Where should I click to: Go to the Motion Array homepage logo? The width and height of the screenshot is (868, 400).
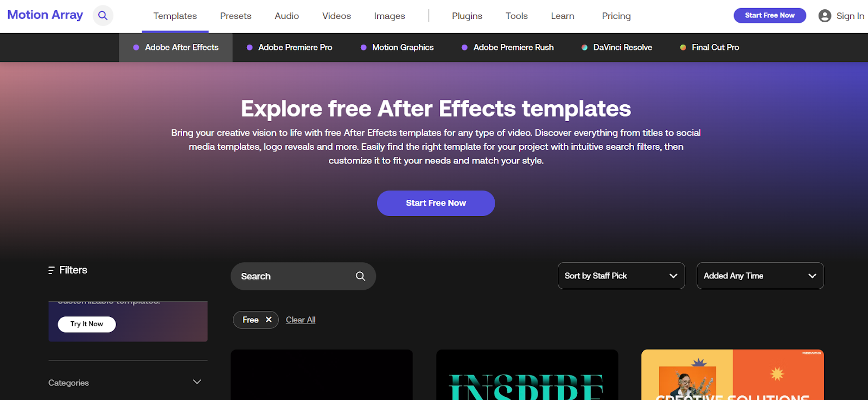45,15
